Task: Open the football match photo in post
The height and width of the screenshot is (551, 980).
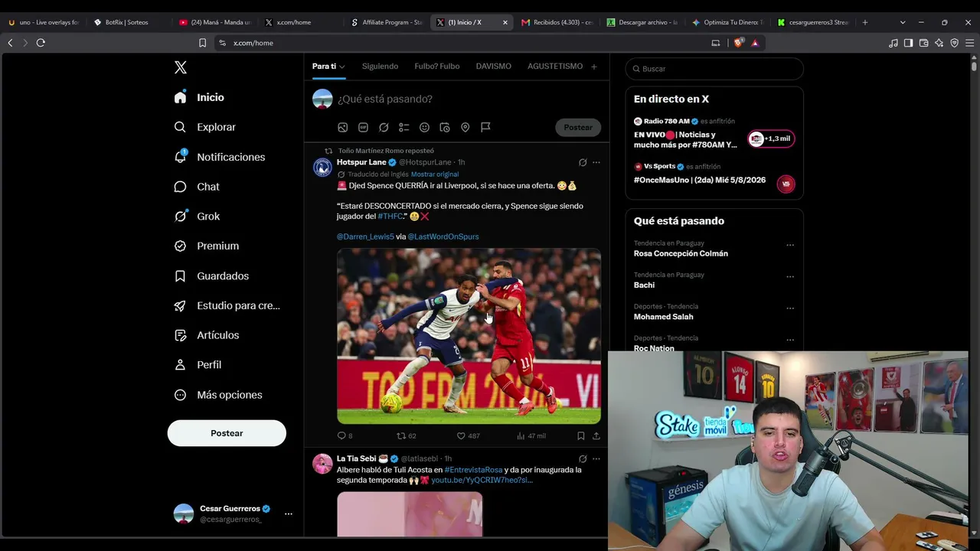Action: tap(469, 336)
